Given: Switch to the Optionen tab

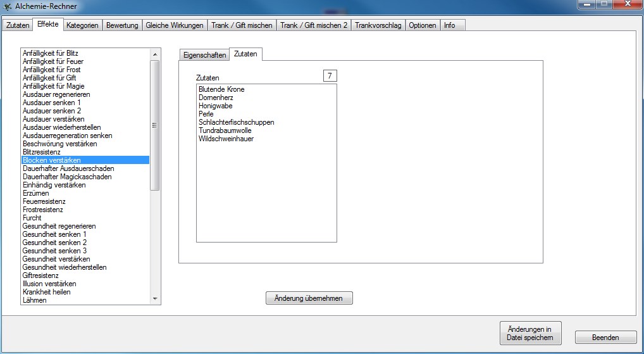Looking at the screenshot, I should 422,25.
